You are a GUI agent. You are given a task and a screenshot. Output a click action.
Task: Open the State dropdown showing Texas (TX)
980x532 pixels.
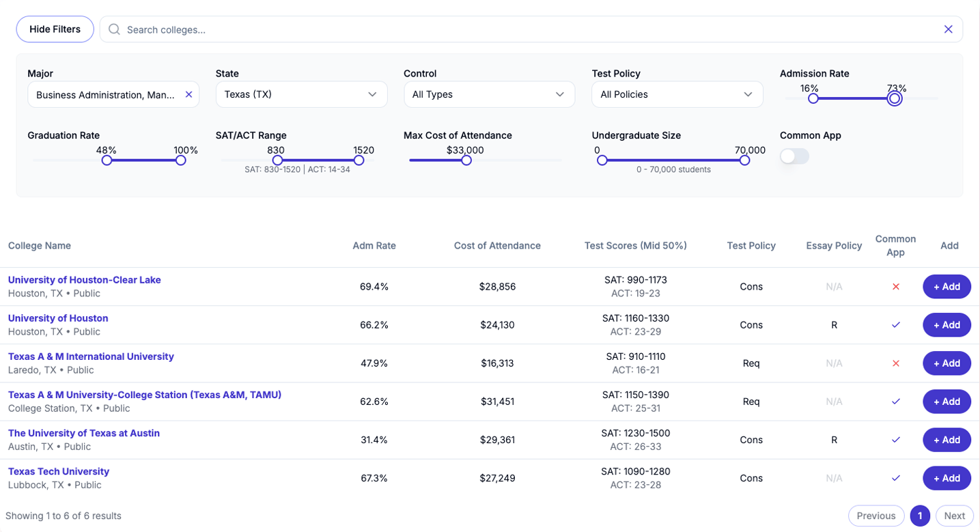pyautogui.click(x=301, y=94)
